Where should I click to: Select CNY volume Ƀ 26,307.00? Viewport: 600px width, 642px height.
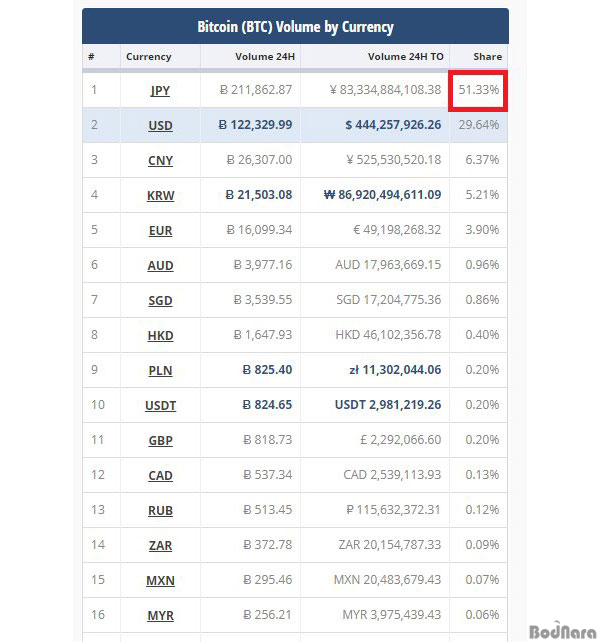[259, 160]
